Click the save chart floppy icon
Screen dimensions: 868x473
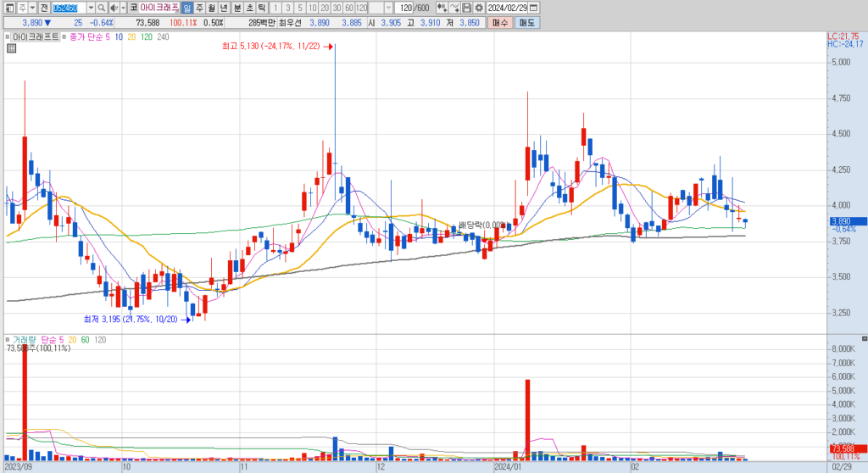click(x=467, y=8)
